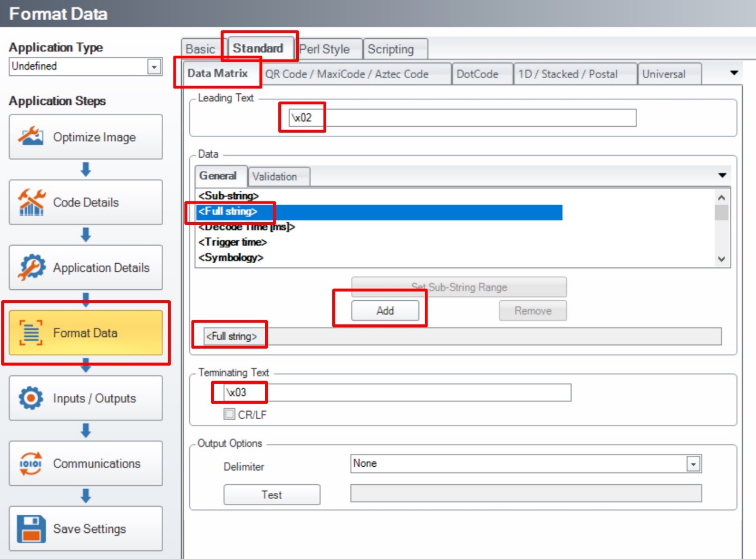
Task: Select <Symbology> in the data list
Action: 231,258
